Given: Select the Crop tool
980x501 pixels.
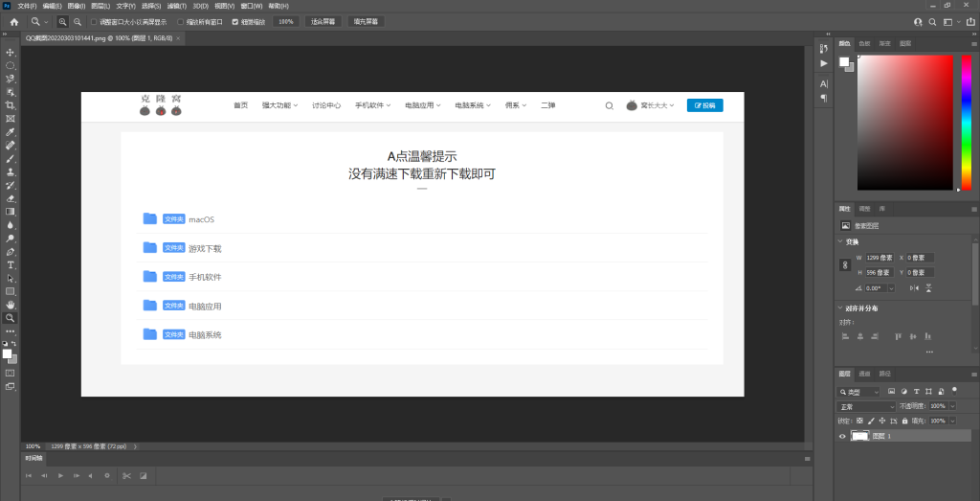Looking at the screenshot, I should pos(10,105).
